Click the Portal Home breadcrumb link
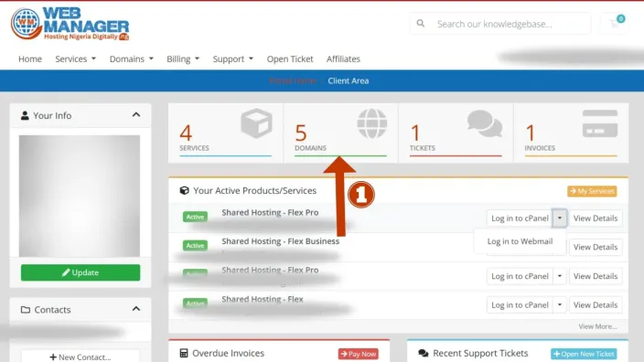The height and width of the screenshot is (362, 644). 293,80
